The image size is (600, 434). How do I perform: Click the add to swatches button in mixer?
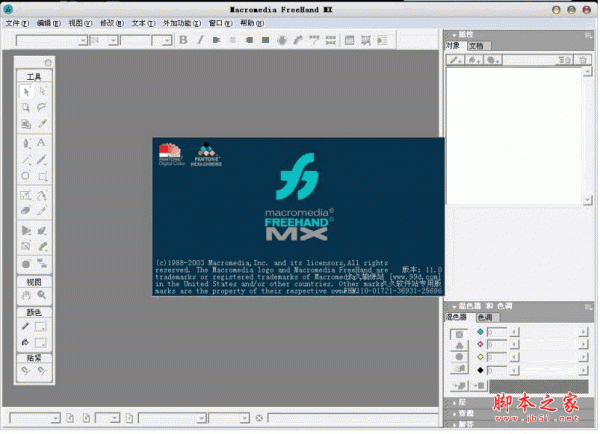459,386
